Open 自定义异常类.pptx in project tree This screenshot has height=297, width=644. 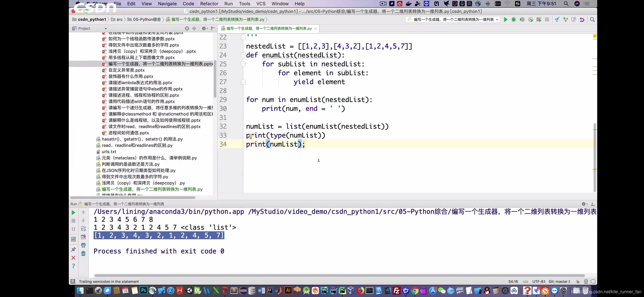[x=126, y=70]
